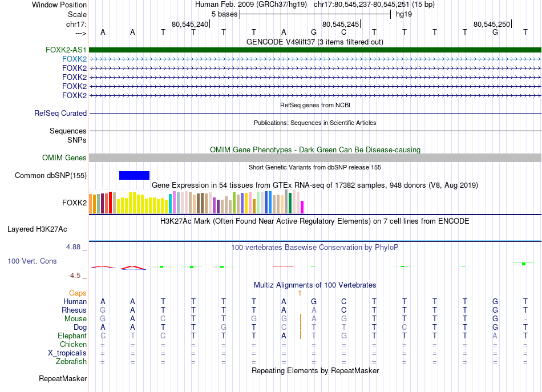Click the orange Gaps label
Image resolution: width=542 pixels, height=392 pixels.
(x=78, y=293)
